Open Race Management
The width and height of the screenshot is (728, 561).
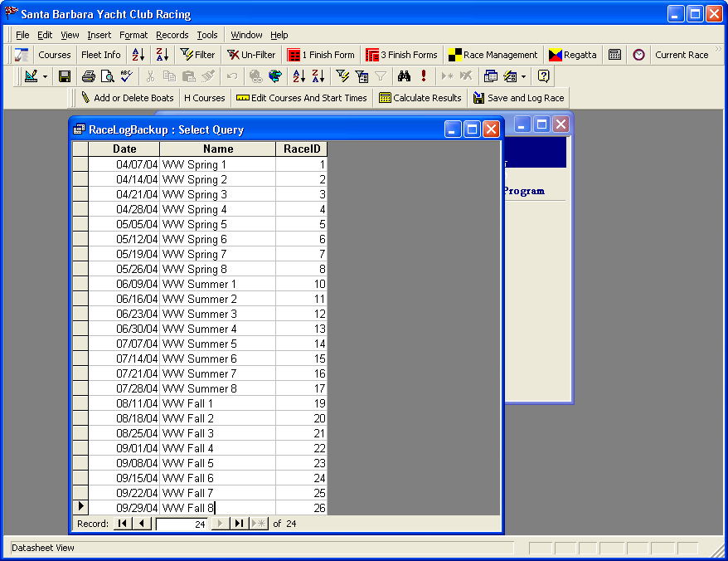click(x=493, y=55)
